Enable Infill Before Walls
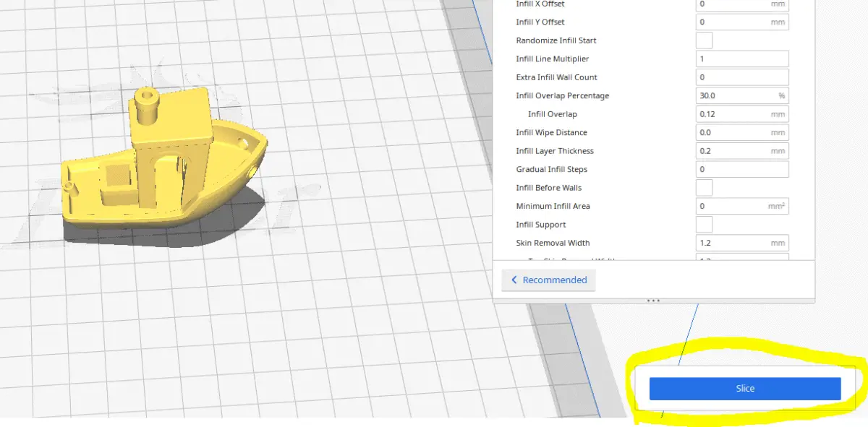This screenshot has width=868, height=427. [703, 187]
